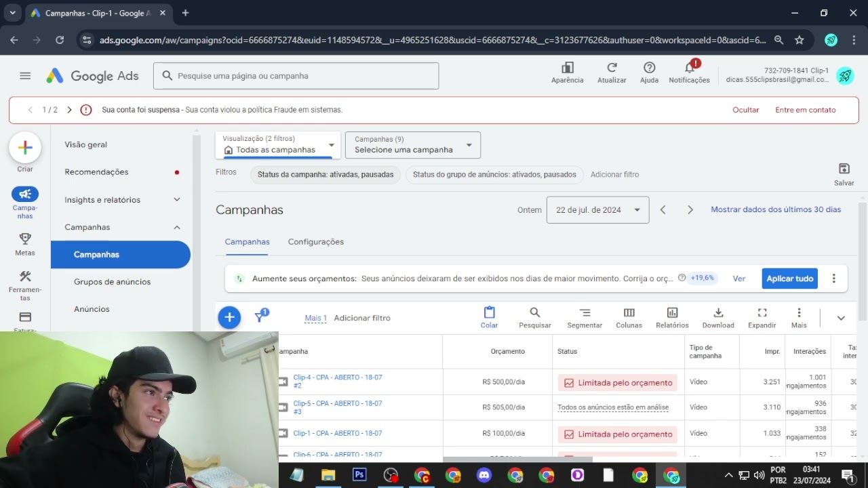Viewport: 868px width, 488px height.
Task: Expand Insights e relatórios section
Action: click(177, 199)
